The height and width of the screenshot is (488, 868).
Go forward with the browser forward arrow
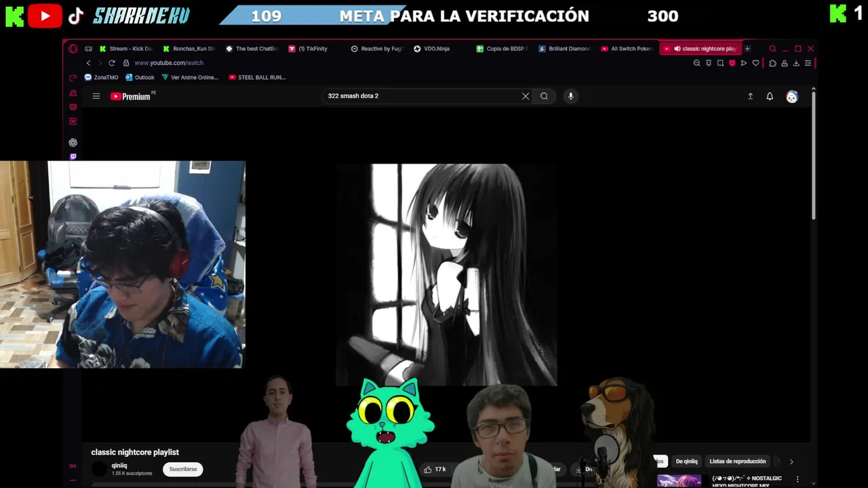[100, 63]
